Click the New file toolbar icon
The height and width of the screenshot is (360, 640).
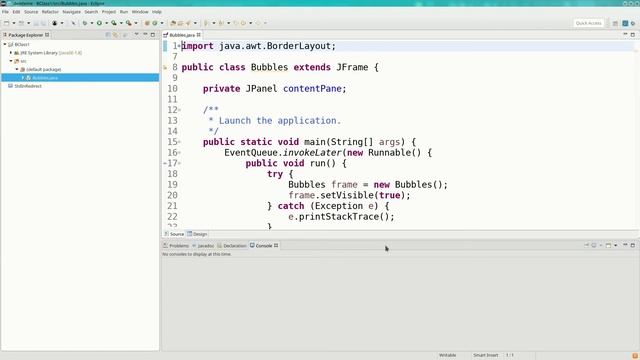[7, 23]
